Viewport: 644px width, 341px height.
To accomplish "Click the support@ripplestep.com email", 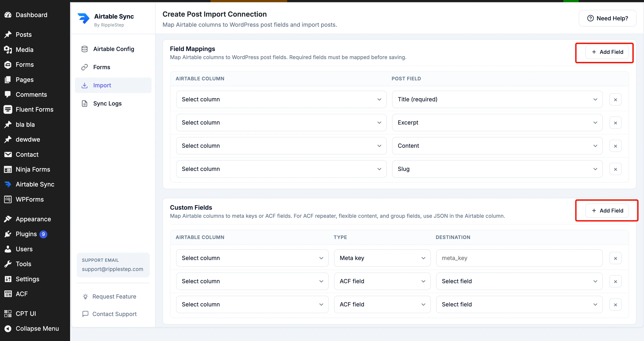I will (x=113, y=269).
